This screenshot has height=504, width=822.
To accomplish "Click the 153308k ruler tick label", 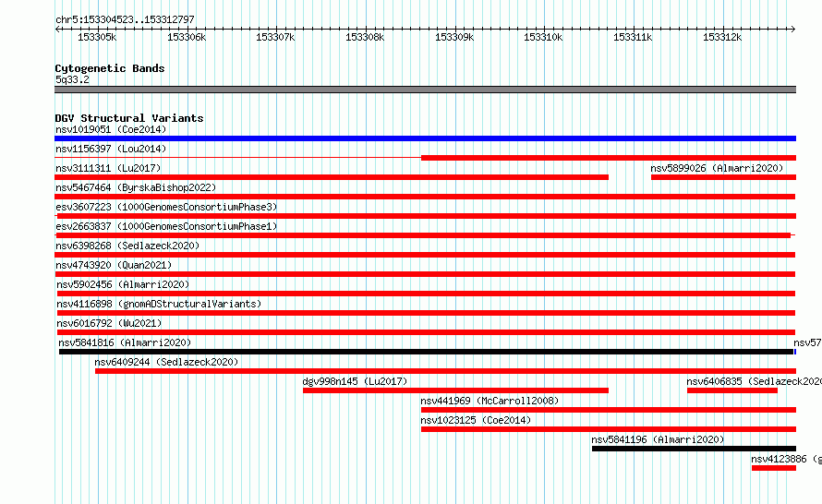I will pos(365,37).
